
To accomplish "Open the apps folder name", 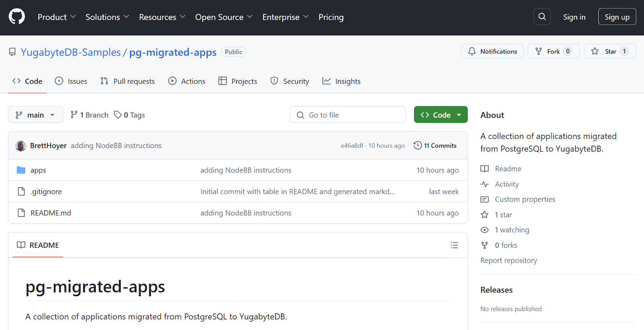I will (x=38, y=170).
